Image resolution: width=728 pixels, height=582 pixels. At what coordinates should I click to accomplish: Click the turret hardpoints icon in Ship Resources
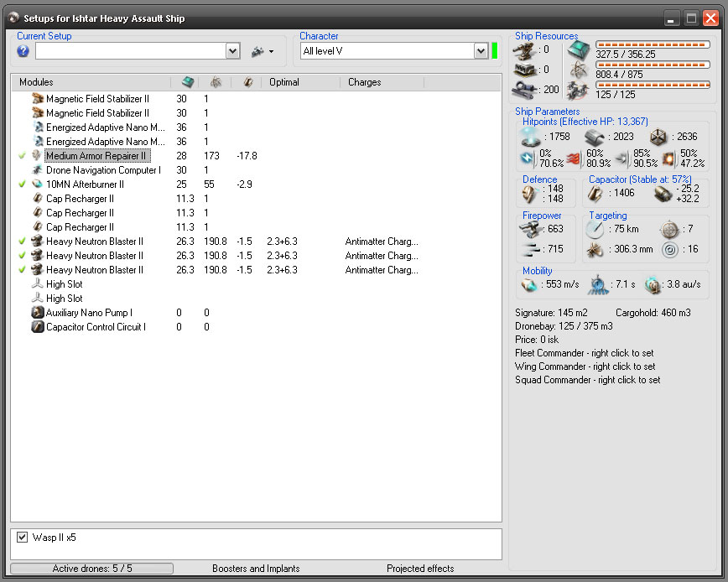coord(525,50)
